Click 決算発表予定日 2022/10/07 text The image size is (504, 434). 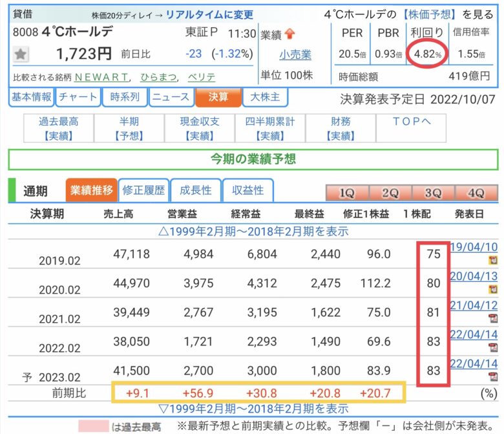(x=417, y=99)
